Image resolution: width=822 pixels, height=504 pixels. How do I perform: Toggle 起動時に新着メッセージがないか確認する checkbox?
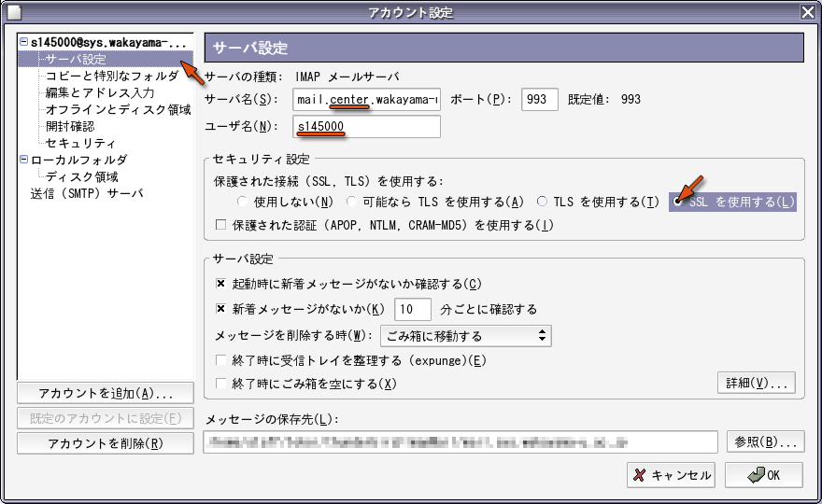point(220,284)
